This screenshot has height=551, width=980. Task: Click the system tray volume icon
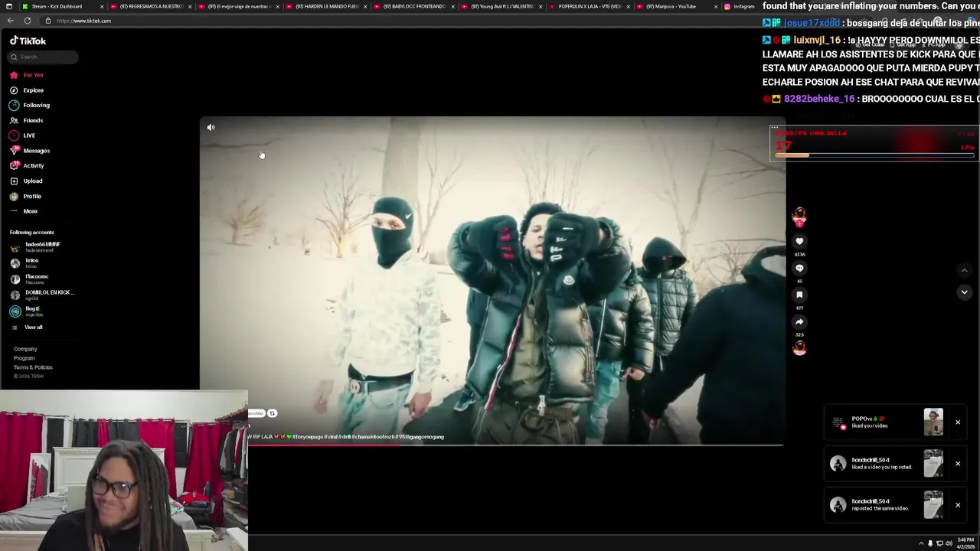[949, 543]
